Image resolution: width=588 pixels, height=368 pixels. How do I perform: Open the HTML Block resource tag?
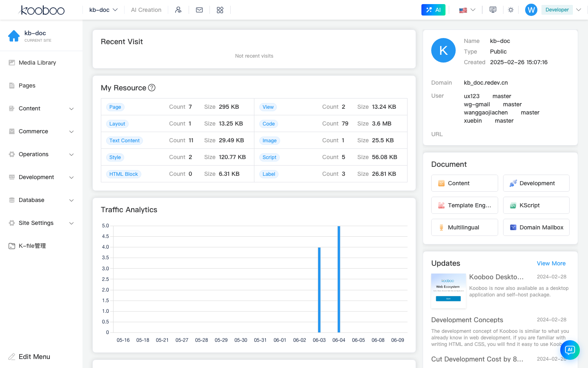[124, 174]
